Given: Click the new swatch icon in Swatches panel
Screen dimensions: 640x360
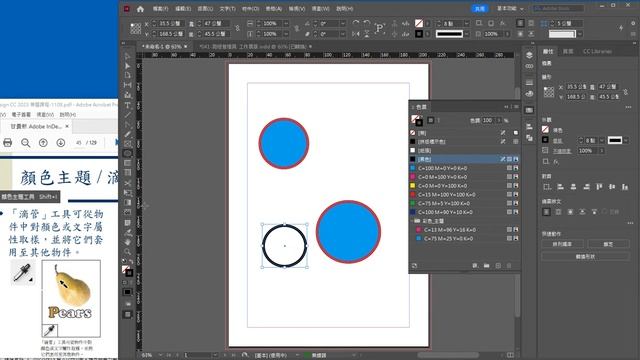Looking at the screenshot, I should 498,266.
